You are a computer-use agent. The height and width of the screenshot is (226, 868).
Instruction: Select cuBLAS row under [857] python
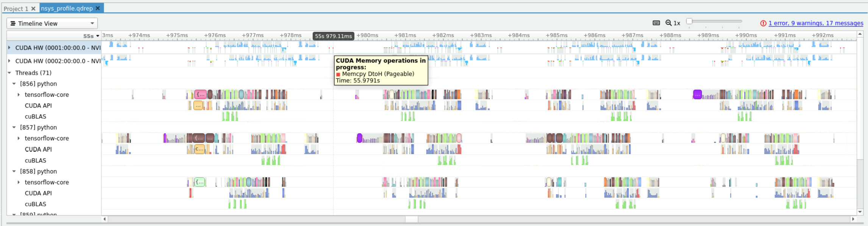click(x=36, y=161)
